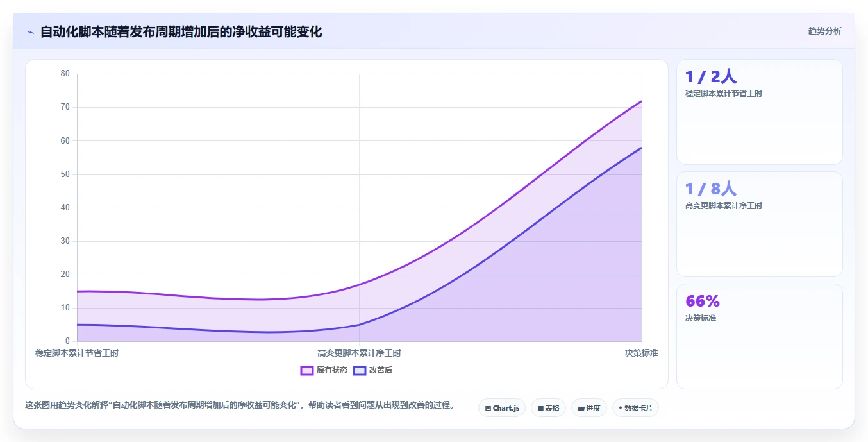Screen dimensions: 868x442
Task: Click the y-axis value 40
Action: click(x=65, y=207)
